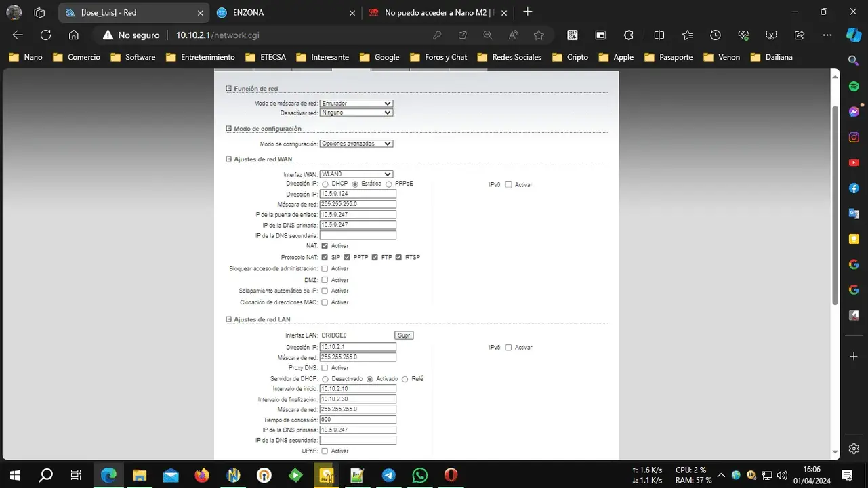Enable Bloquear acceso de administración checkbox
This screenshot has width=868, height=488.
pyautogui.click(x=325, y=269)
